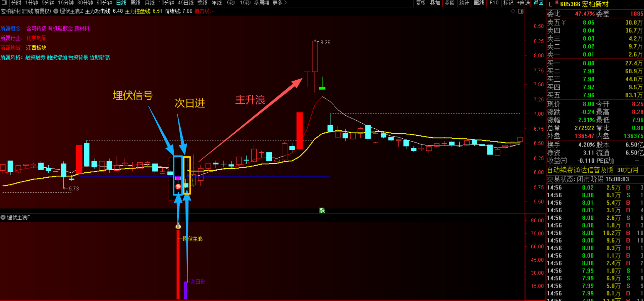This screenshot has height=301, width=644.
Task: Click the 卖五 price 8.05 row
Action: pyautogui.click(x=595, y=23)
